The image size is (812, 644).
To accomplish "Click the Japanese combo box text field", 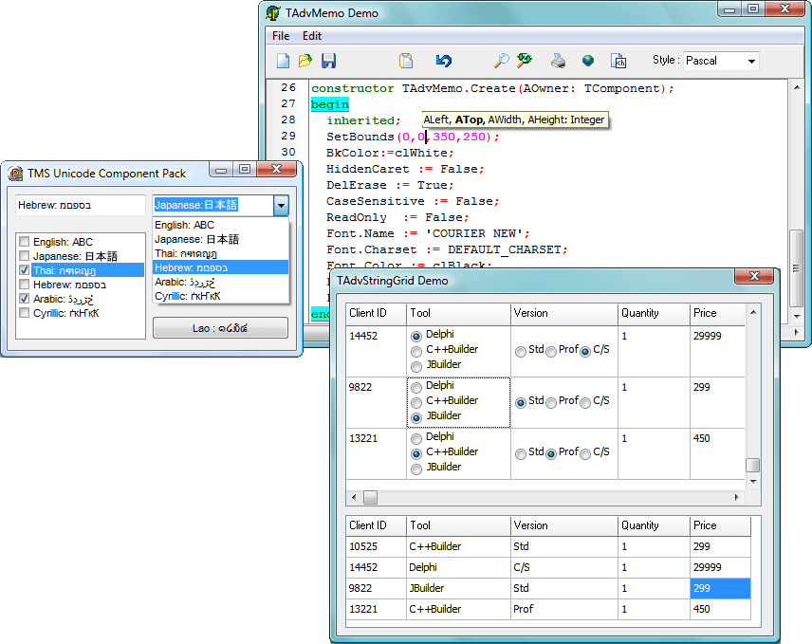I will [213, 205].
